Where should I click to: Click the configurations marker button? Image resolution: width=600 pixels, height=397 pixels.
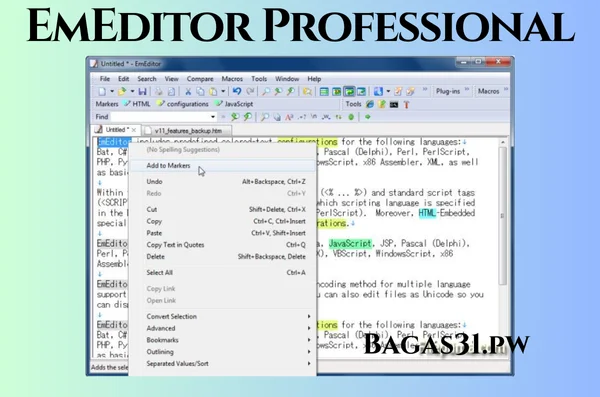[183, 104]
